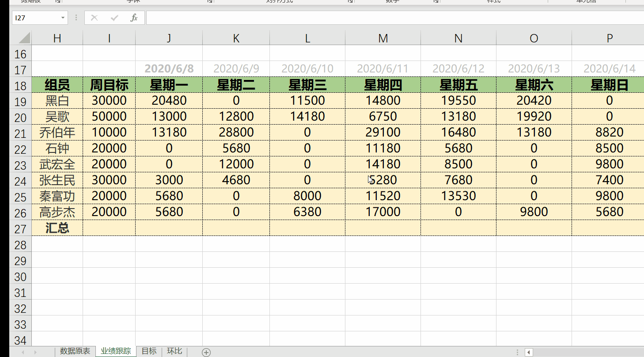Click the cell with value 13530
This screenshot has width=644, height=357.
coord(458,196)
